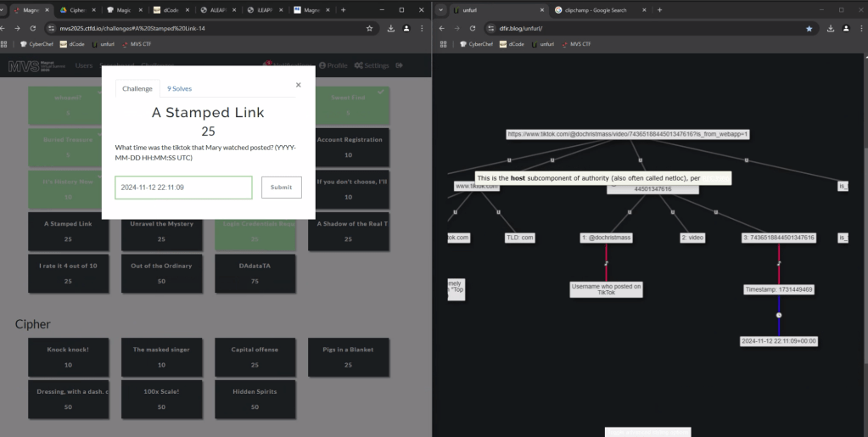The height and width of the screenshot is (437, 868).
Task: Click Submit to send the flag answer
Action: click(x=281, y=188)
